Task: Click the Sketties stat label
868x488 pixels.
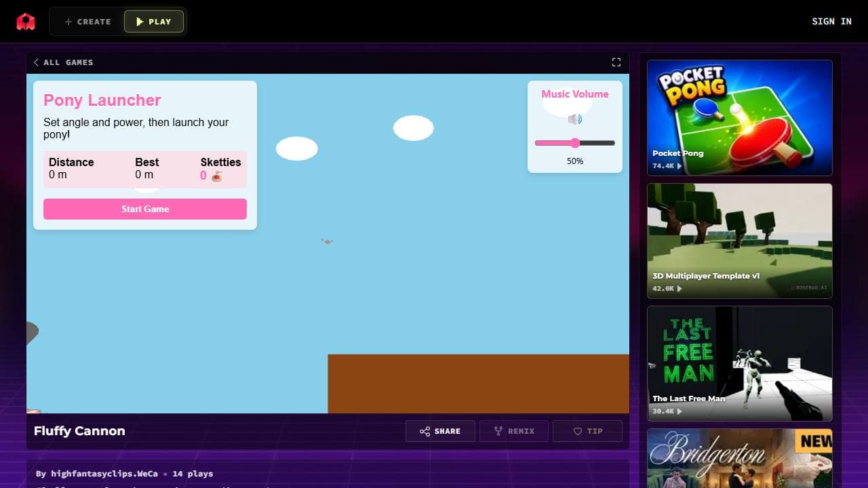Action: pyautogui.click(x=220, y=162)
